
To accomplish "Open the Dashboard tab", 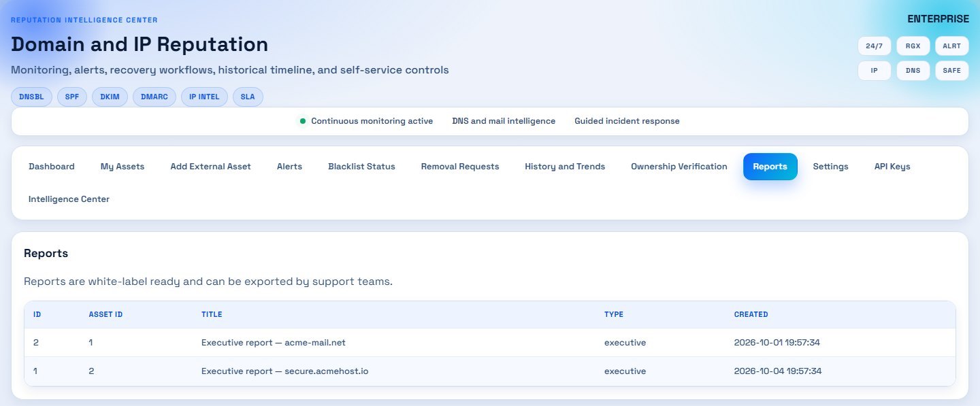I will [52, 167].
